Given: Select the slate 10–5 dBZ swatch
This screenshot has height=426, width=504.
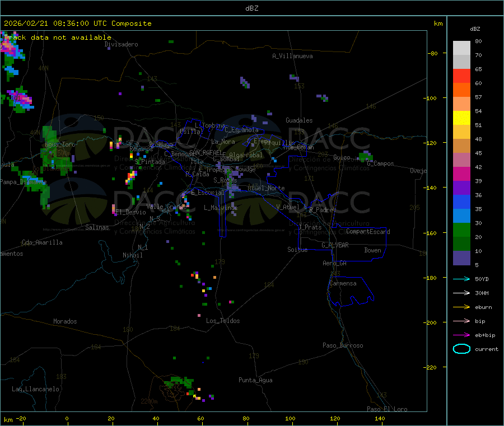Looking at the screenshot, I should click(461, 258).
